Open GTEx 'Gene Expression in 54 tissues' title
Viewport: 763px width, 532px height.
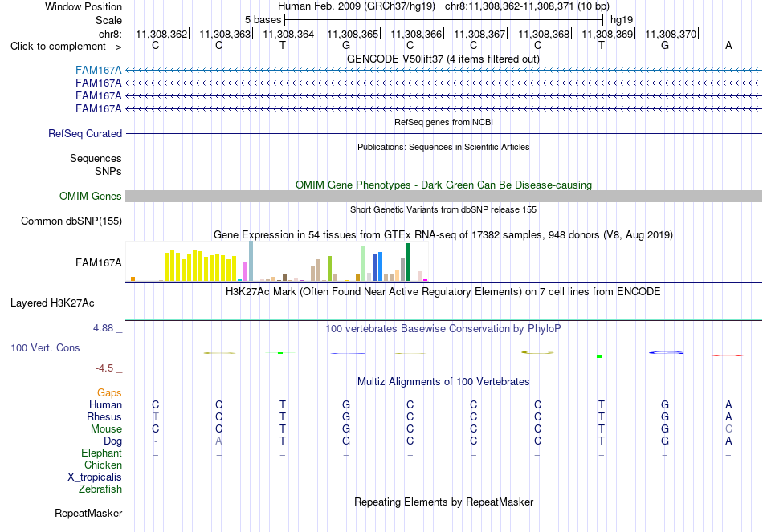(443, 235)
